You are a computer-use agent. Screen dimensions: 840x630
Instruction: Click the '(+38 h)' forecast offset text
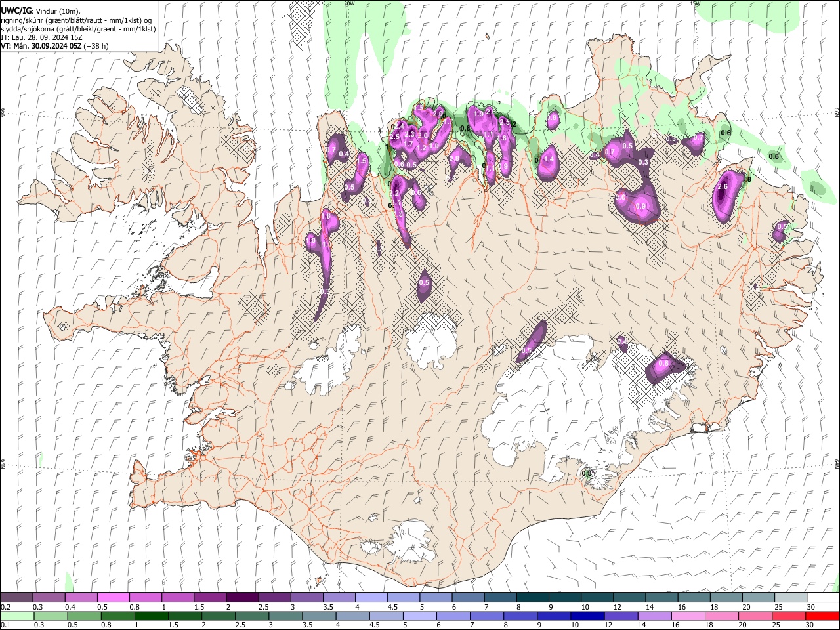click(x=95, y=46)
